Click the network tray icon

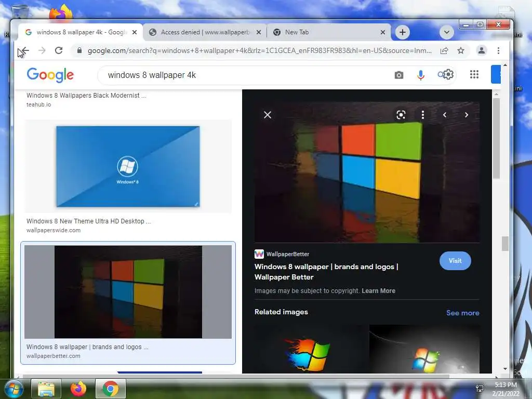click(x=480, y=389)
